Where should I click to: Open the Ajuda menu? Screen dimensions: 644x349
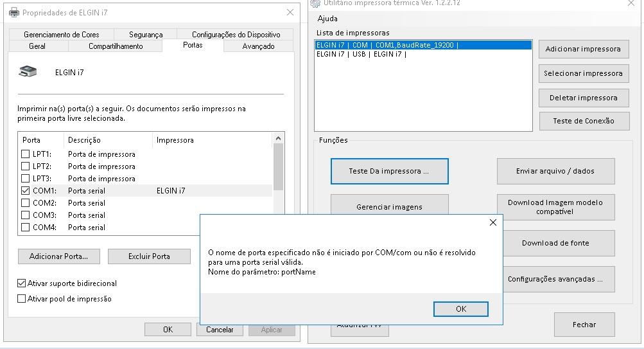[x=327, y=19]
